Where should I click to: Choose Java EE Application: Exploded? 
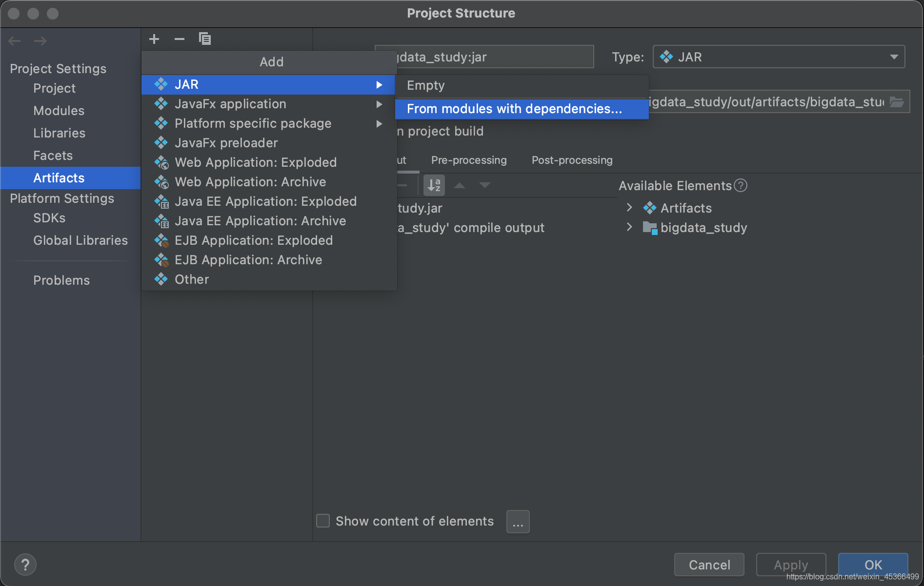[268, 202]
